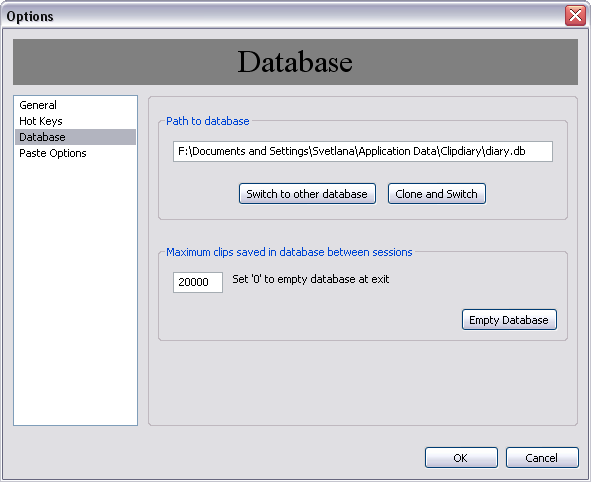Image resolution: width=591 pixels, height=482 pixels.
Task: Close the Options window
Action: 575,15
